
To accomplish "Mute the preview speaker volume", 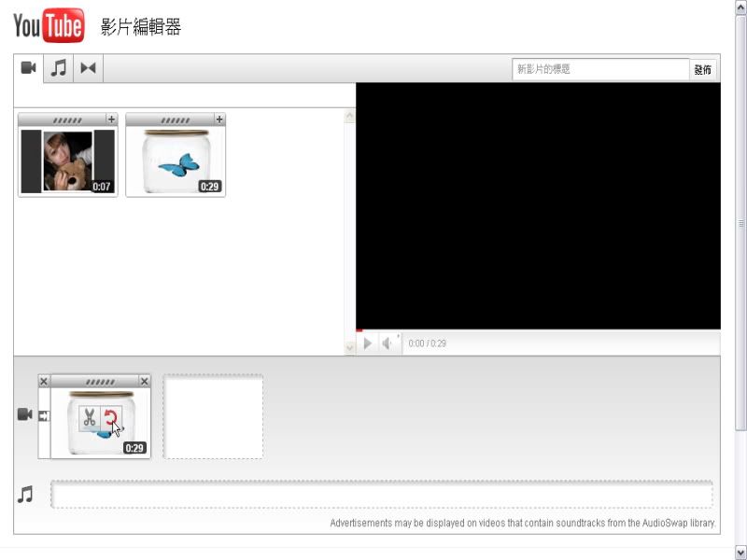I will tap(388, 343).
